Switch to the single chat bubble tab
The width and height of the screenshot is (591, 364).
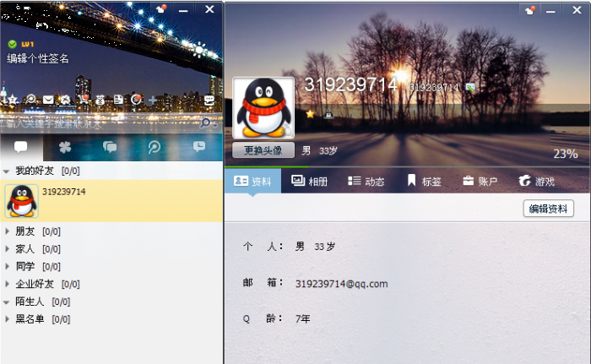[x=21, y=147]
